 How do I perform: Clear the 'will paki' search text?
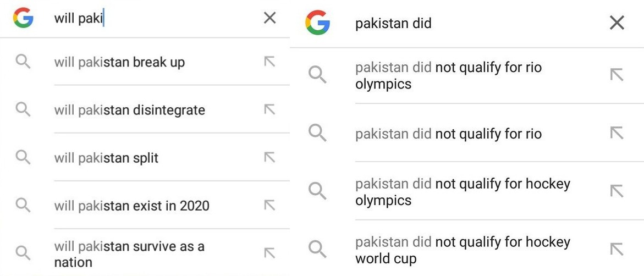pos(269,18)
